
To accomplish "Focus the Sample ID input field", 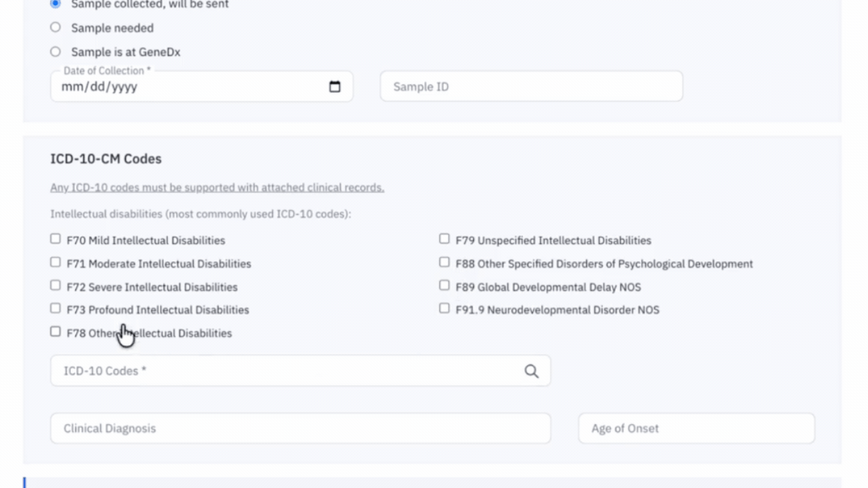I will click(531, 87).
